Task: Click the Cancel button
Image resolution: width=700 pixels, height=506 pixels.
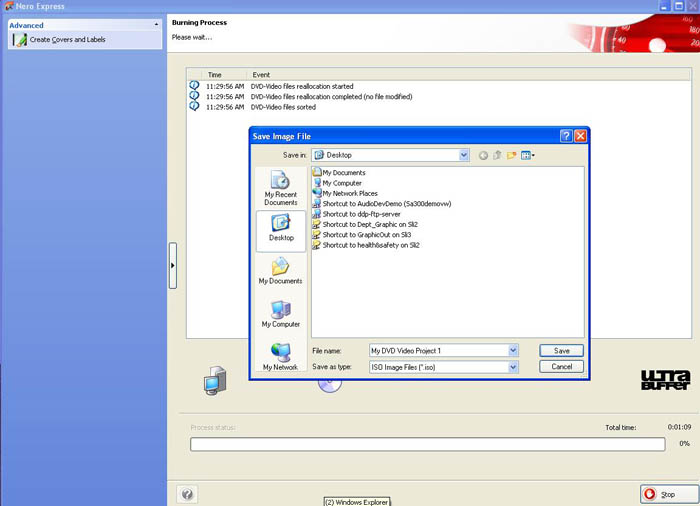Action: (x=561, y=367)
